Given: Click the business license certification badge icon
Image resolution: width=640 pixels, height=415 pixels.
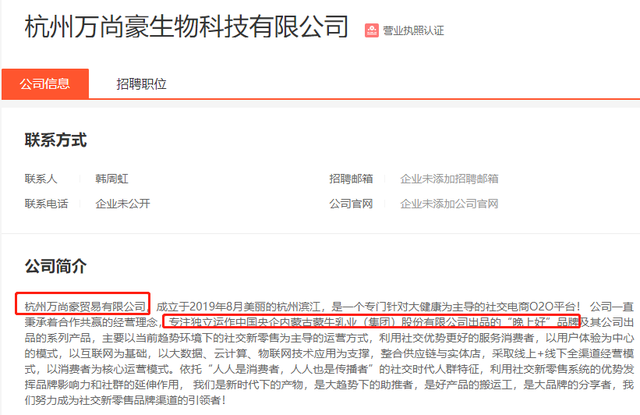Looking at the screenshot, I should (371, 31).
